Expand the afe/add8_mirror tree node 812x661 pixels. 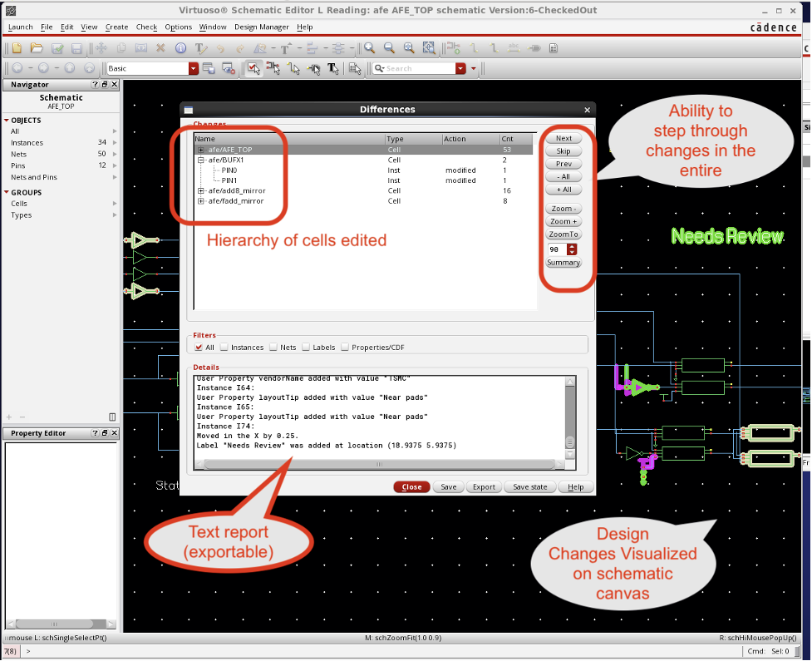point(201,190)
